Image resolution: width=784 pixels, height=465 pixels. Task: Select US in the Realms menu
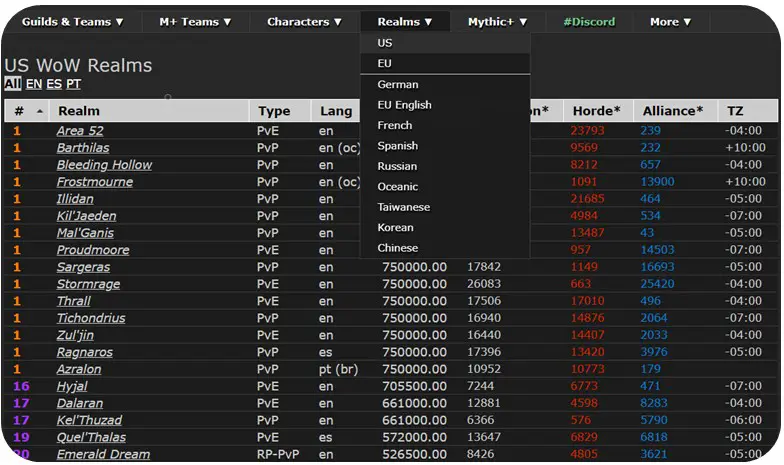445,43
